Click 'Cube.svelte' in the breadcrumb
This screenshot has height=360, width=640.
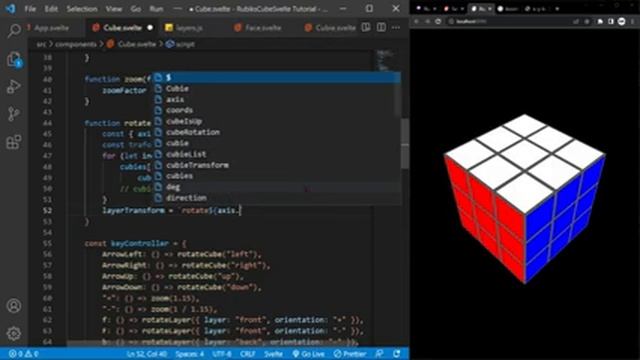coord(137,44)
